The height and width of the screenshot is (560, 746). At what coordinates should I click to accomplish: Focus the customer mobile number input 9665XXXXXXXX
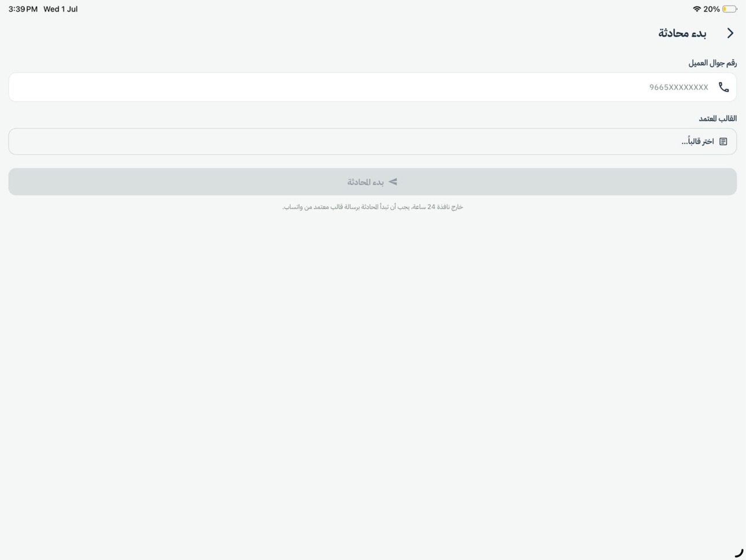point(372,87)
